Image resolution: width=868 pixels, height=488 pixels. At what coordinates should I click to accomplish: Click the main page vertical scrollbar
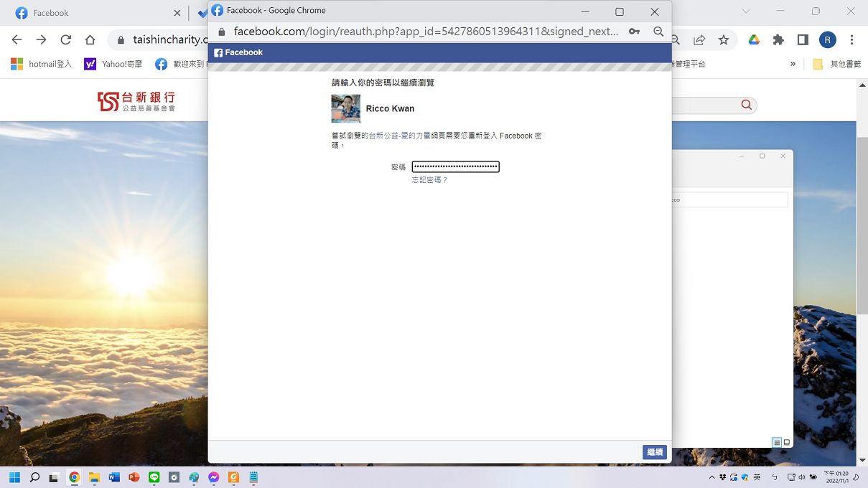pos(862,226)
